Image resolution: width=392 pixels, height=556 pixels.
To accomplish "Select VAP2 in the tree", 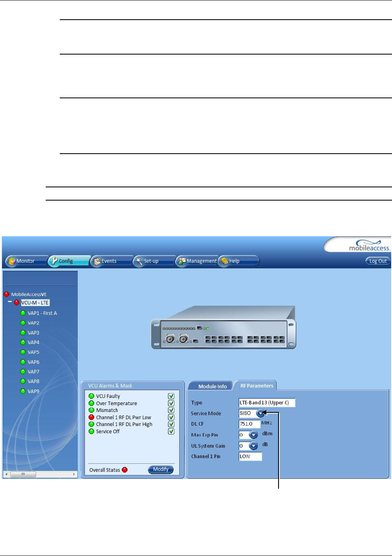I will tap(33, 323).
